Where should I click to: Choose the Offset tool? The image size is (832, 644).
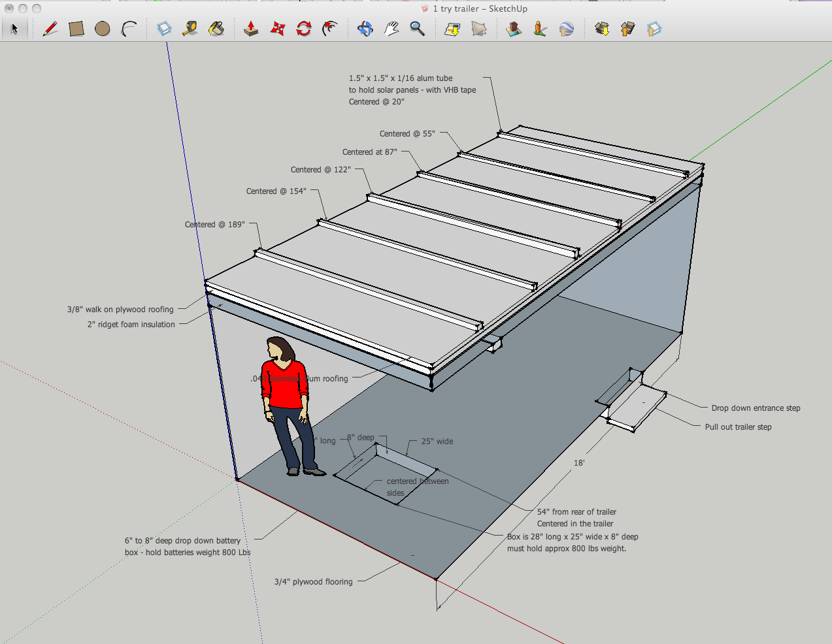330,29
